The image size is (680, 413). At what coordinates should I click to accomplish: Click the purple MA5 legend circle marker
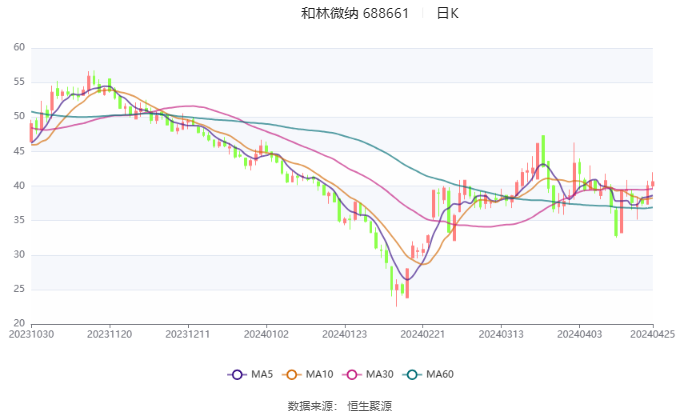237,375
